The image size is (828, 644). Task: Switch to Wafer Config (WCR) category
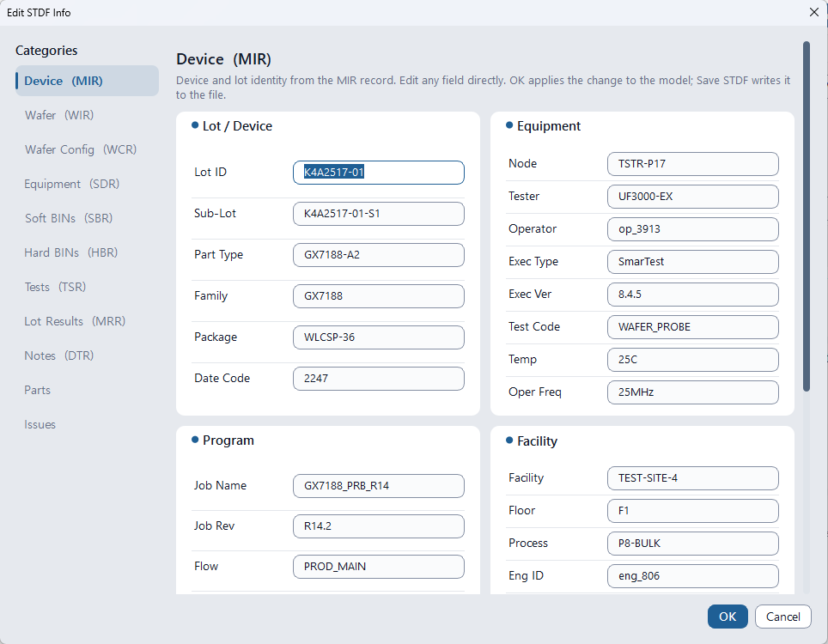click(x=87, y=149)
